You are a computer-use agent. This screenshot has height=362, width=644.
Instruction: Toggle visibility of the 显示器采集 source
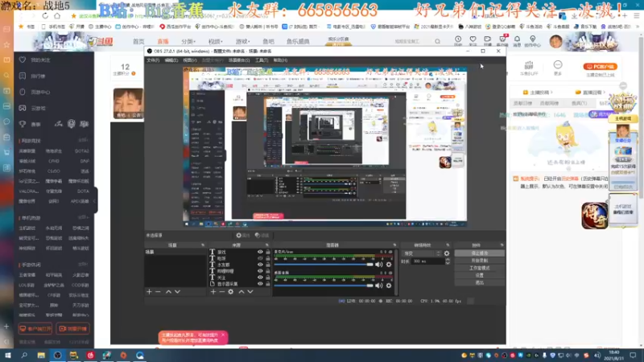coord(260,284)
